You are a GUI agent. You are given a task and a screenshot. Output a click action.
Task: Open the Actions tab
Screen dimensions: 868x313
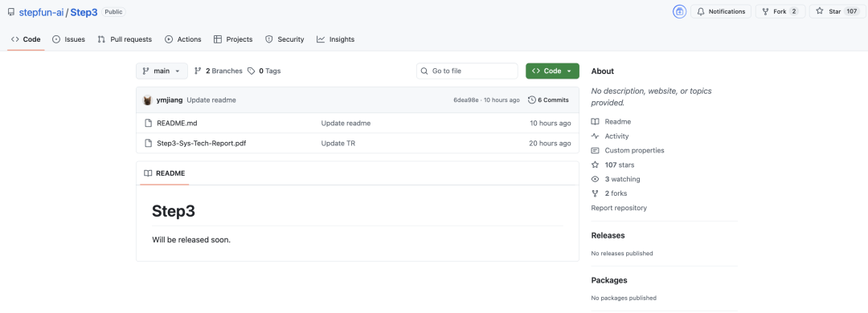pos(183,39)
